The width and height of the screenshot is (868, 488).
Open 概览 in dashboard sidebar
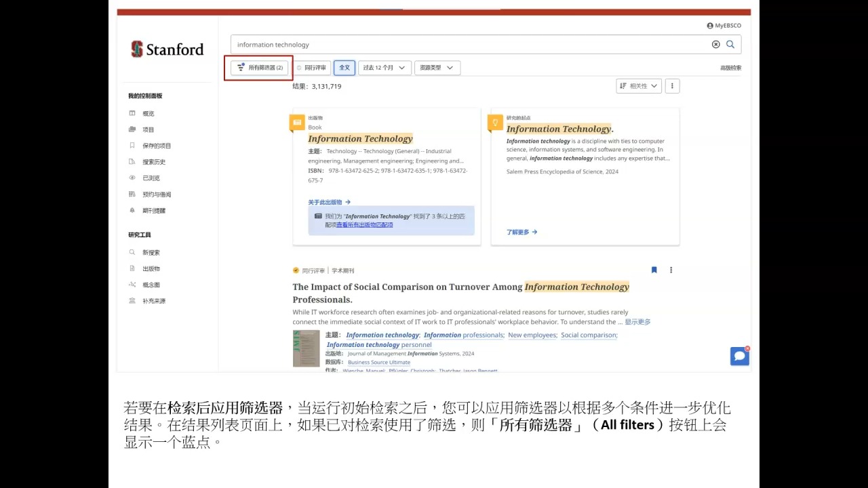149,113
